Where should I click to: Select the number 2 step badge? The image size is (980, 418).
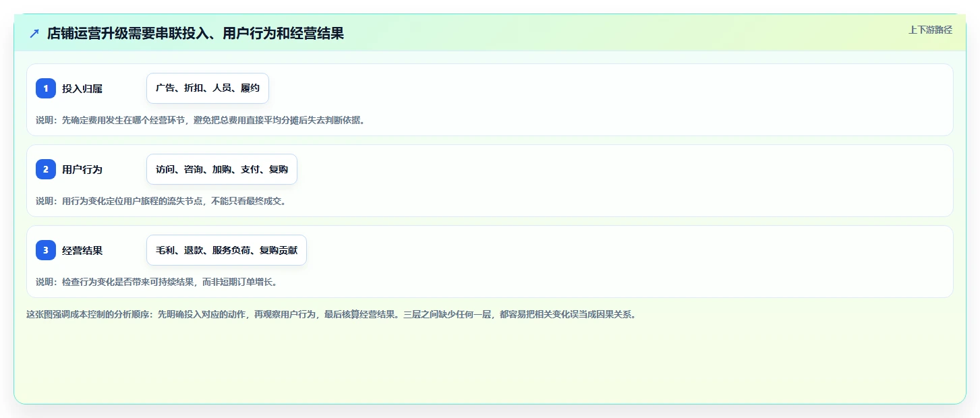[x=46, y=169]
